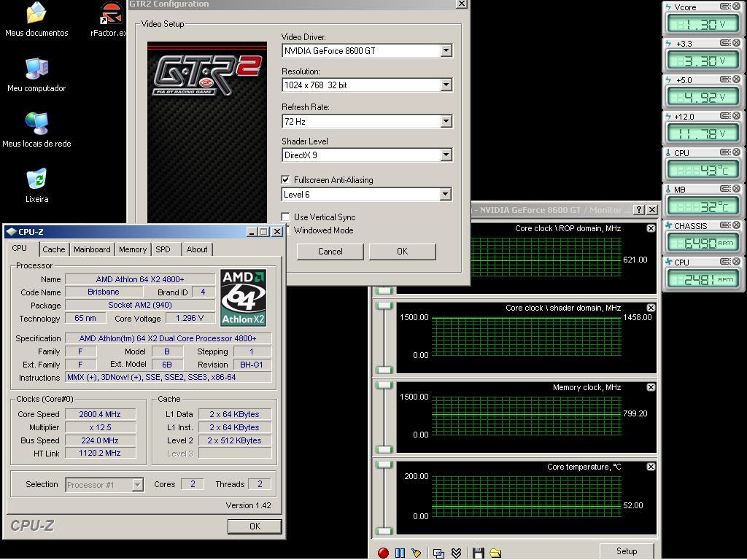Click the snap magnet icon on CHASSIS fan gadget
This screenshot has height=560, width=747.
[x=725, y=225]
